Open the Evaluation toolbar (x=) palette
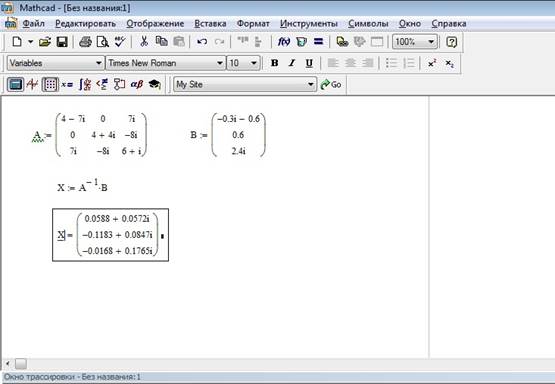The height and width of the screenshot is (384, 555). (67, 84)
